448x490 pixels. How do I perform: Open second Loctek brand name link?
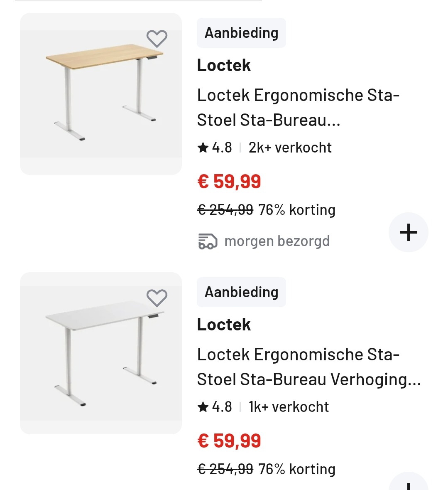point(224,325)
